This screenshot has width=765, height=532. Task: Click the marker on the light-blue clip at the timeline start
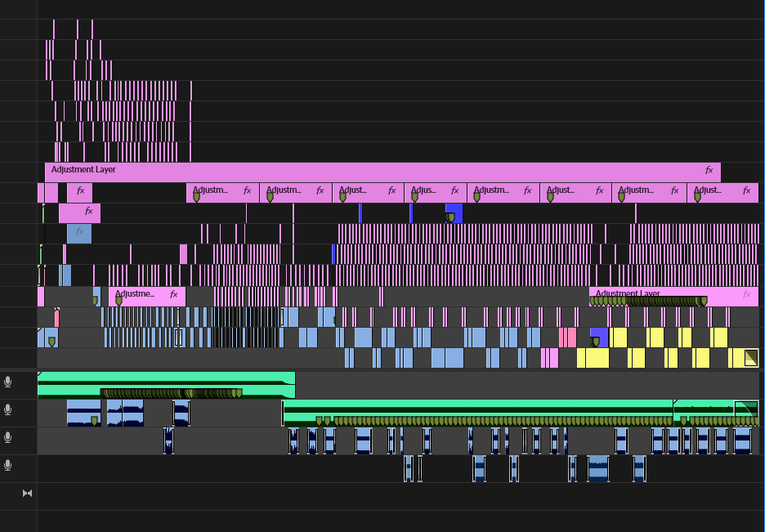click(x=51, y=342)
